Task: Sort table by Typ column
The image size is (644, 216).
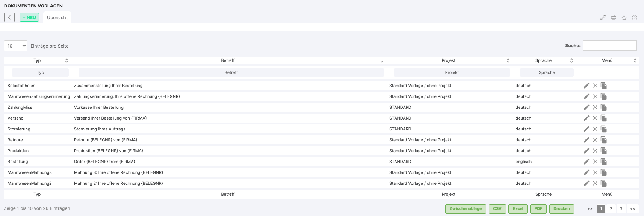Action: pyautogui.click(x=37, y=60)
